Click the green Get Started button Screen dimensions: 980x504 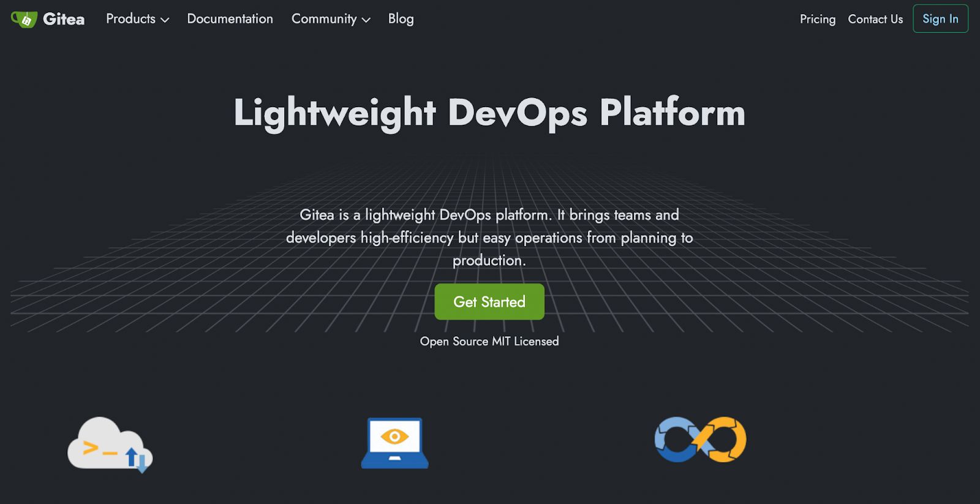(489, 301)
